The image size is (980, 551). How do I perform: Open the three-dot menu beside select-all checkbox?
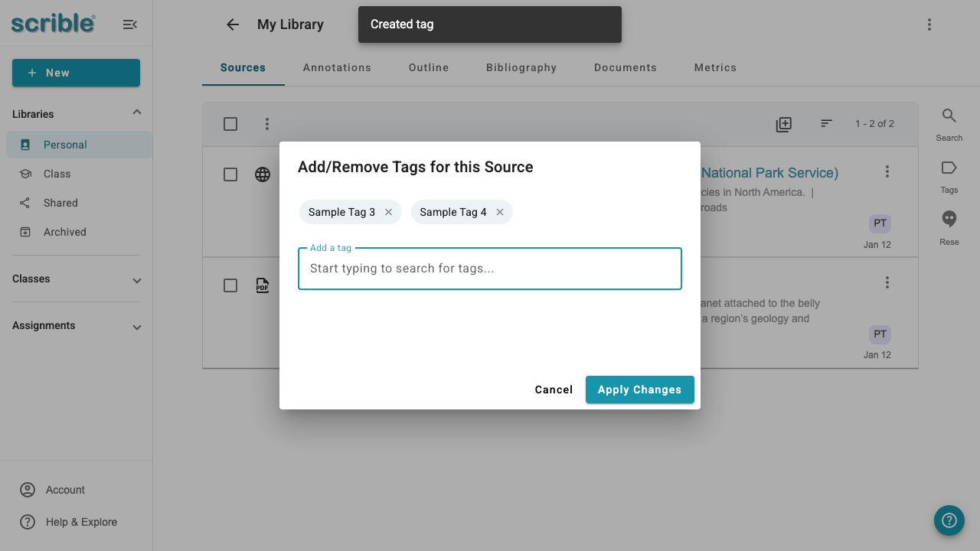pyautogui.click(x=267, y=124)
